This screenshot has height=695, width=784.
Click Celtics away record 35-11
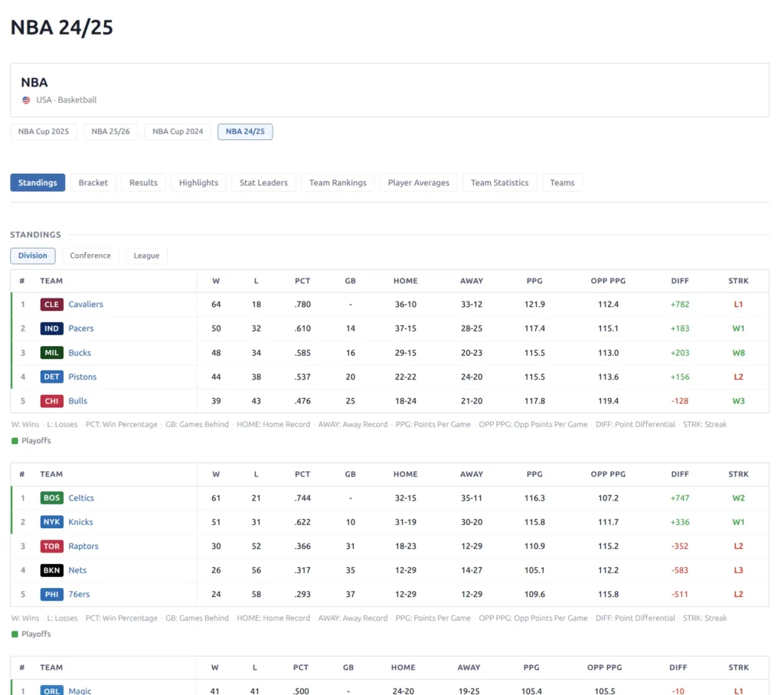472,498
